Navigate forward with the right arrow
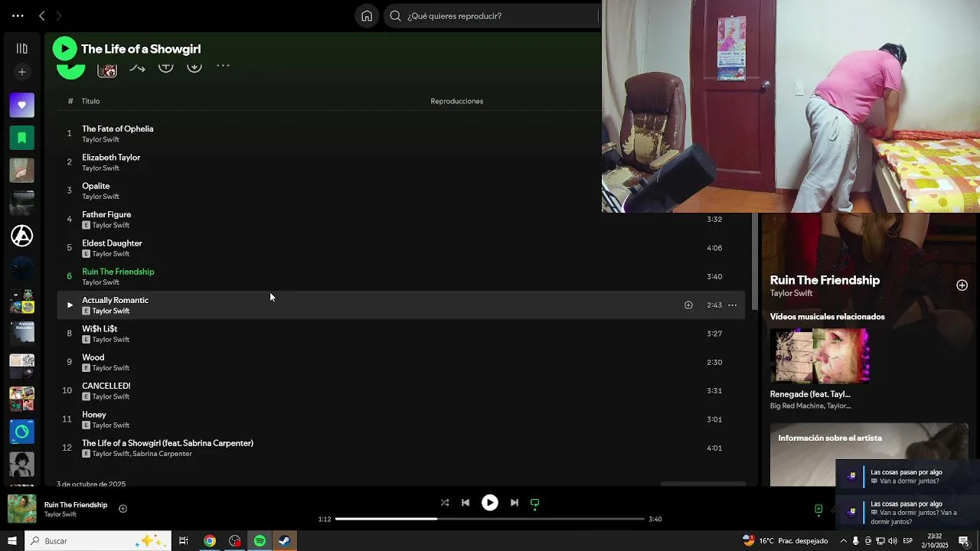 [x=58, y=15]
